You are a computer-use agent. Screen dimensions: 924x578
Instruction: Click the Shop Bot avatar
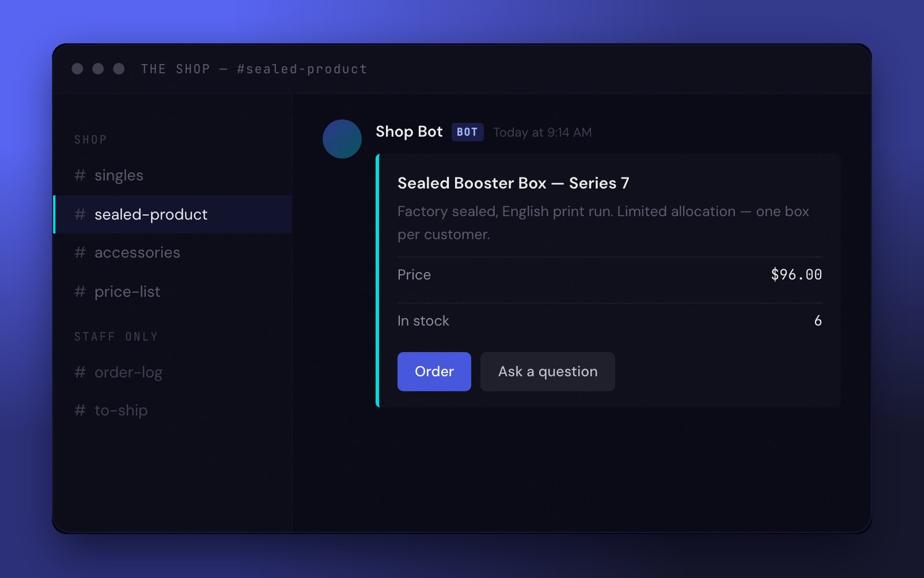tap(342, 139)
